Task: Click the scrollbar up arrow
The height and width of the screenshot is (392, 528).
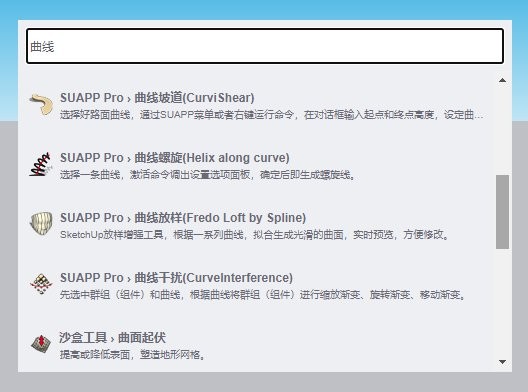Action: point(502,80)
